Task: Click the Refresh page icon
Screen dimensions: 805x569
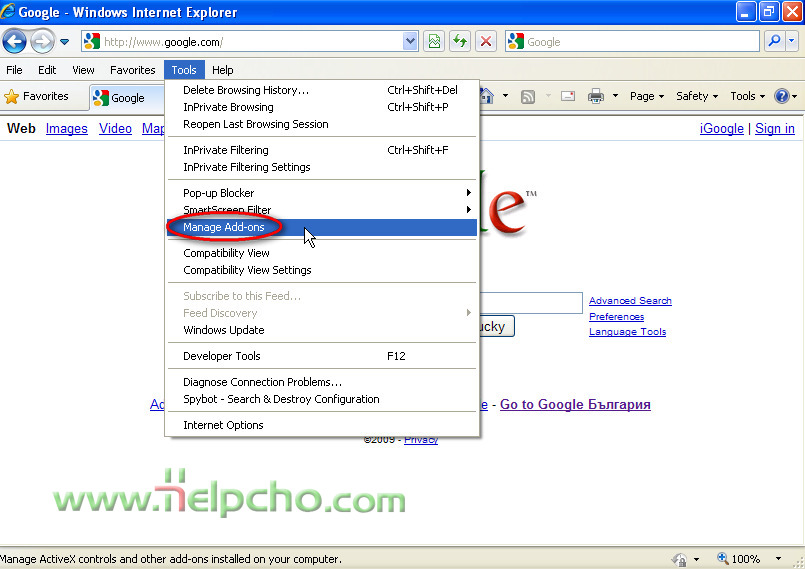Action: [x=460, y=42]
